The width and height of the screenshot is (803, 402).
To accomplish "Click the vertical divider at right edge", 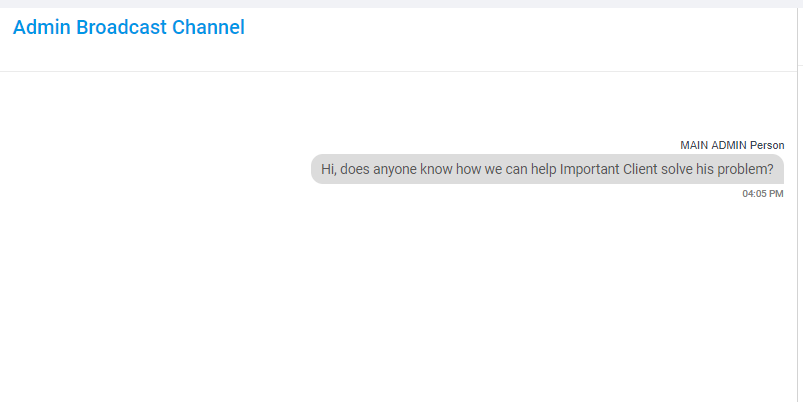I will coord(797,205).
